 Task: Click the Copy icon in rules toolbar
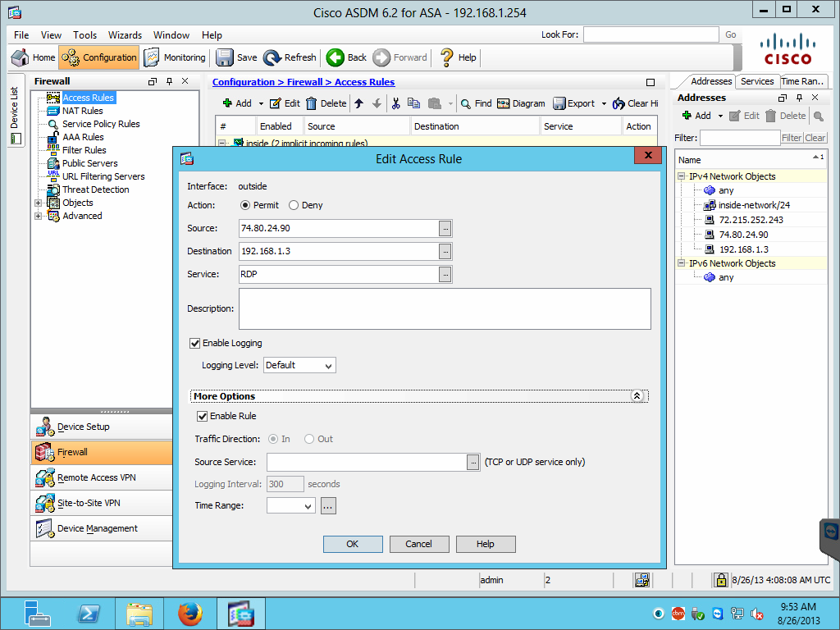413,103
